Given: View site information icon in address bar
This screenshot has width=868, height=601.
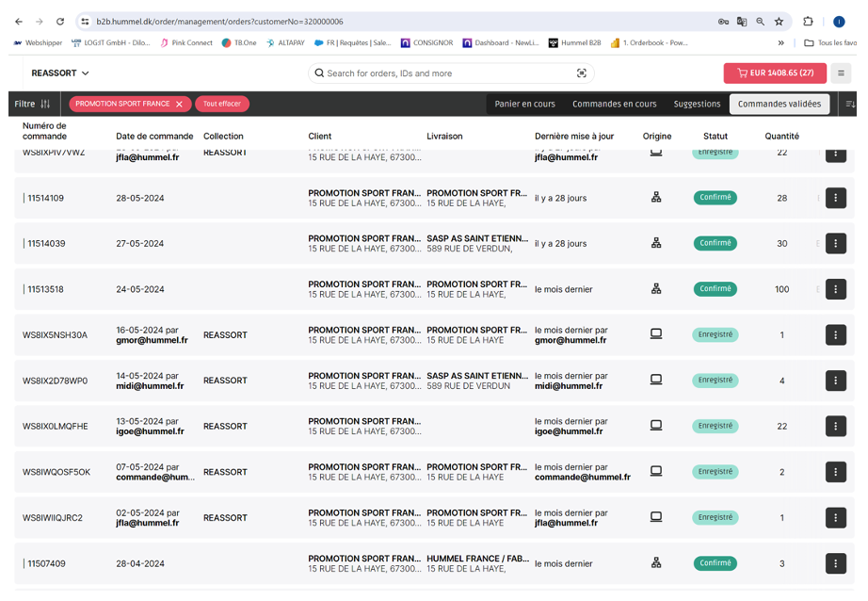Looking at the screenshot, I should [x=85, y=22].
